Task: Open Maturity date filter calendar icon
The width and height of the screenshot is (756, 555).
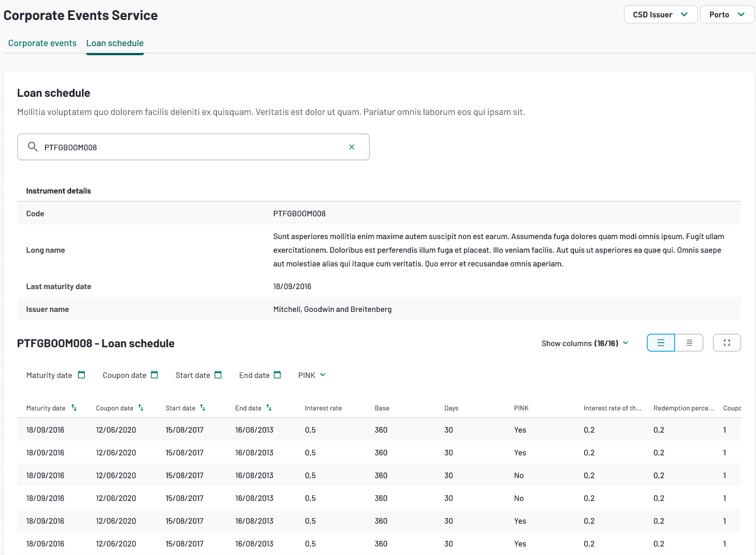Action: [x=81, y=375]
